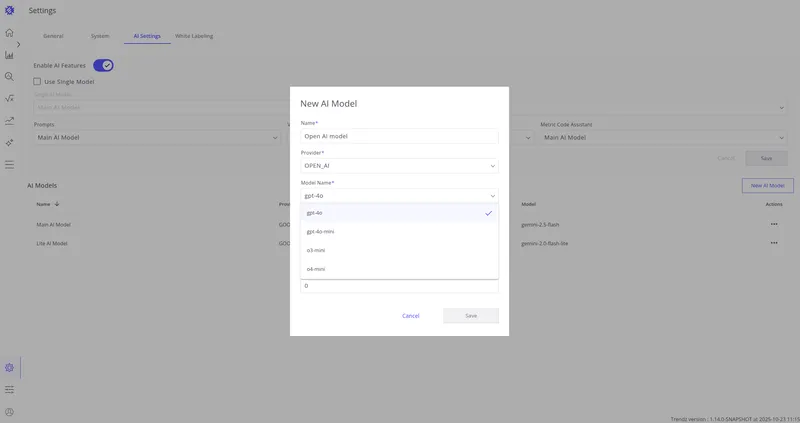This screenshot has height=423, width=800.
Task: Expand the Prompts model dropdown
Action: (x=157, y=137)
